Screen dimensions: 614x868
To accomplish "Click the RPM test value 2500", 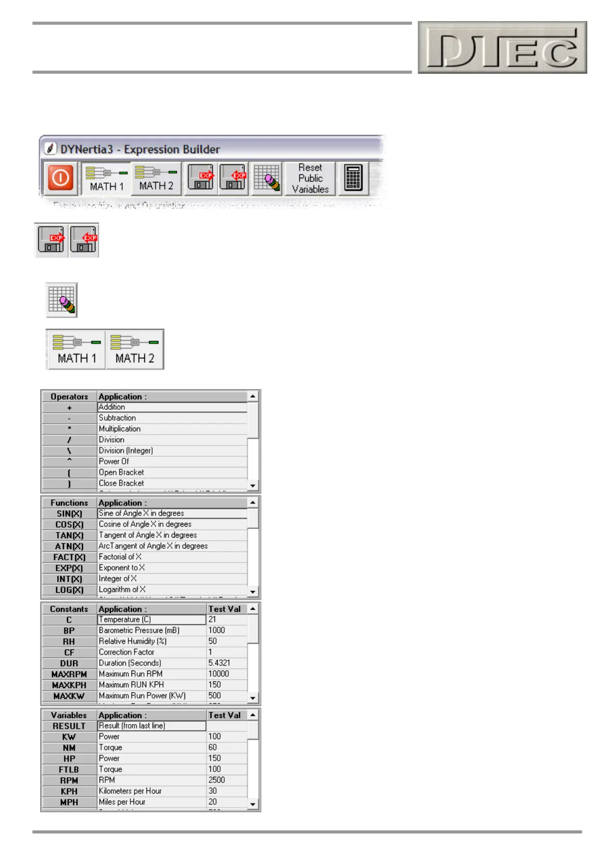I will (x=227, y=780).
